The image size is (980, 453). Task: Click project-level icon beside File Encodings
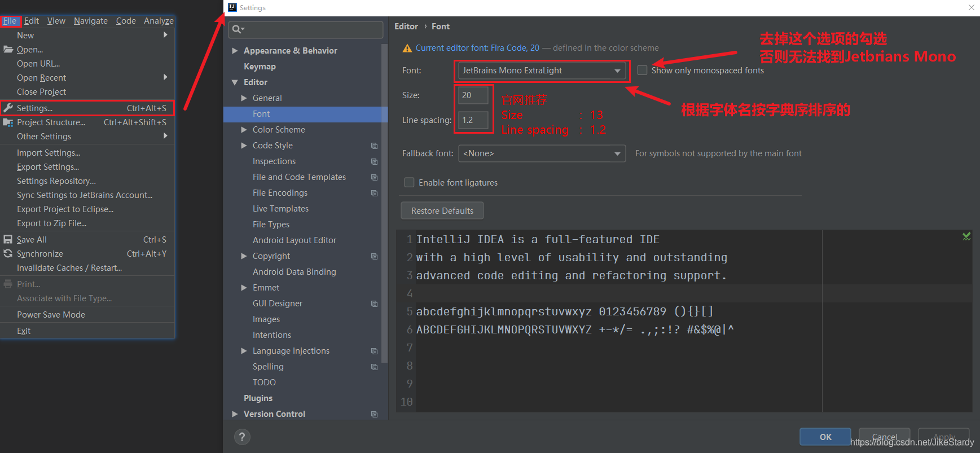[374, 193]
